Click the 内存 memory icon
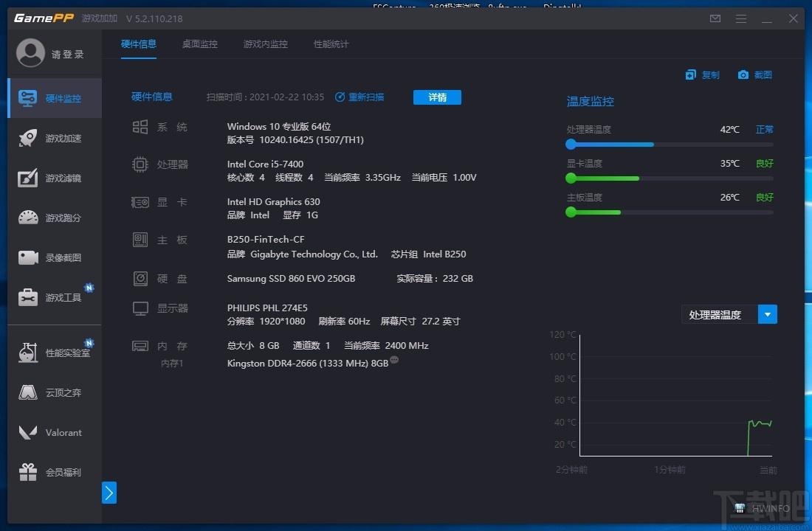Image resolution: width=812 pixels, height=531 pixels. coord(140,346)
